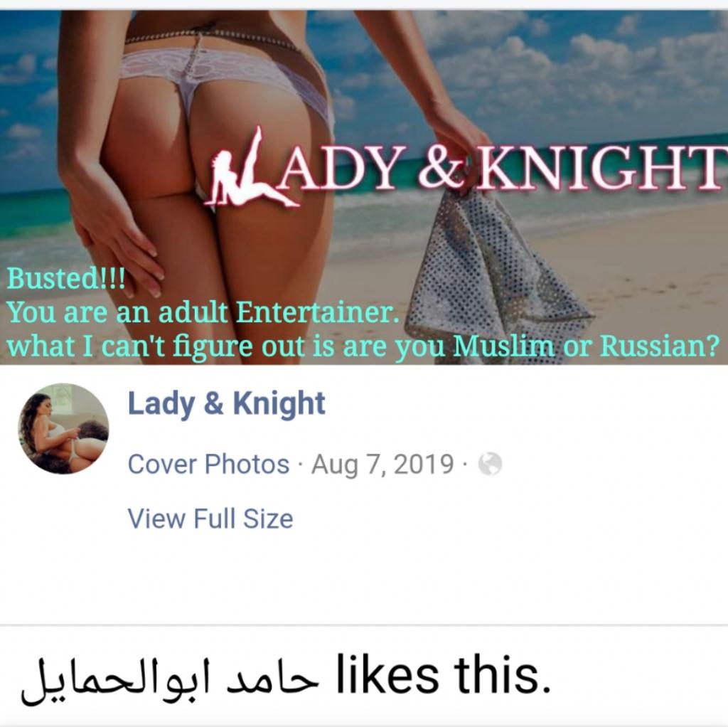
Task: Click the divider line above the likes row
Action: [x=364, y=625]
